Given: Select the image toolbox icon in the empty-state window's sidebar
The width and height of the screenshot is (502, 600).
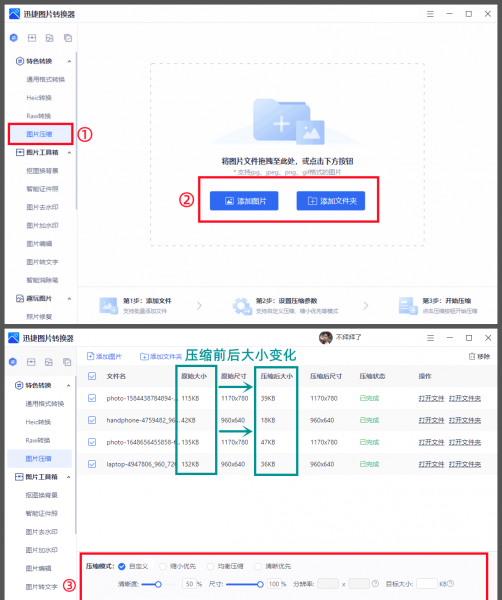Looking at the screenshot, I should tap(32, 38).
